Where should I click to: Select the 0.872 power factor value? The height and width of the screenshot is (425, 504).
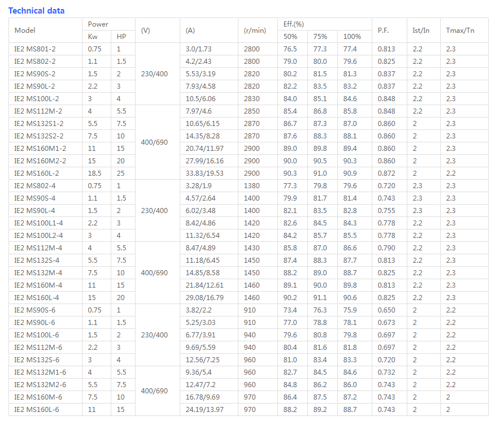tap(386, 174)
